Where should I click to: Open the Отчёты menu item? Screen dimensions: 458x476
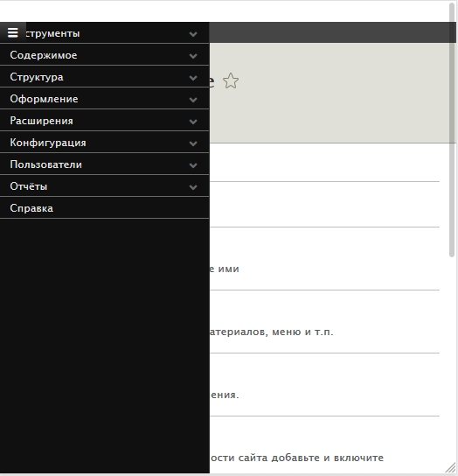click(29, 186)
